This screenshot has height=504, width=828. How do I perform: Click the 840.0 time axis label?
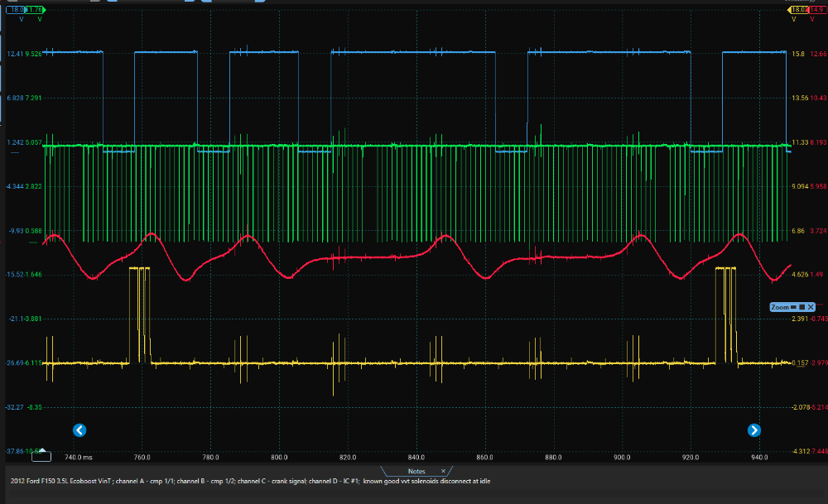pyautogui.click(x=416, y=457)
